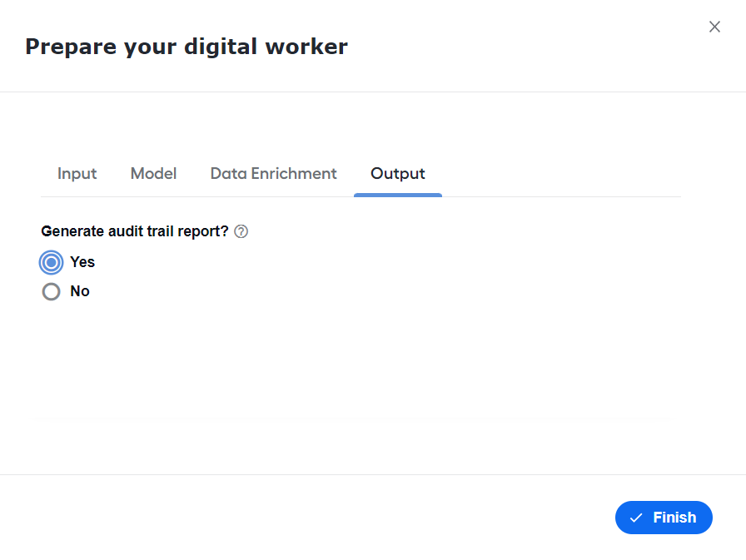Click the blue underline beneath Output tab
Screen dimensions: 746x560
click(x=398, y=195)
